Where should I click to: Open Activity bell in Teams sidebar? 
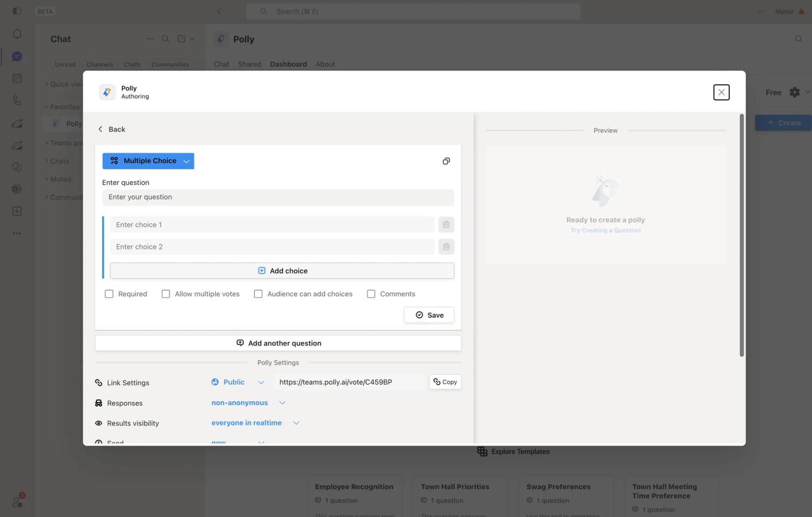(x=17, y=34)
